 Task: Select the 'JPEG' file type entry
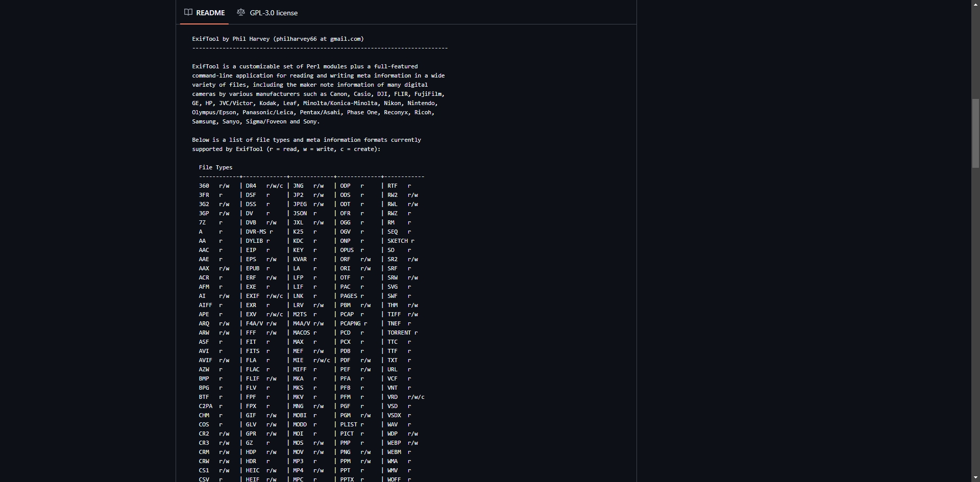pos(300,204)
